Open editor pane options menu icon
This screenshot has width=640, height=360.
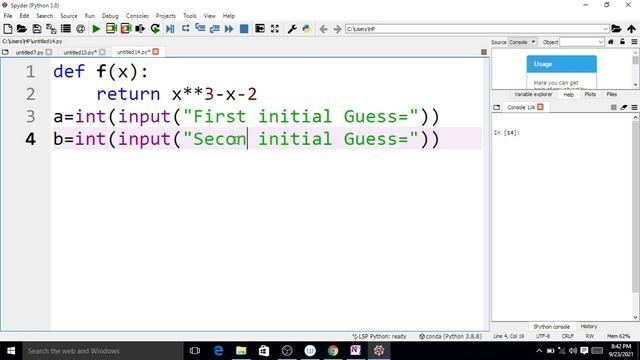pos(484,52)
